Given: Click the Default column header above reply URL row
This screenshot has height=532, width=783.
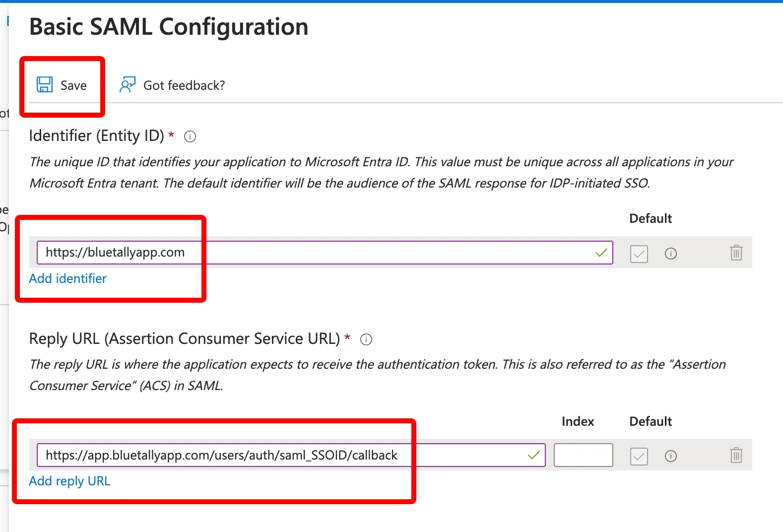Looking at the screenshot, I should tap(651, 421).
